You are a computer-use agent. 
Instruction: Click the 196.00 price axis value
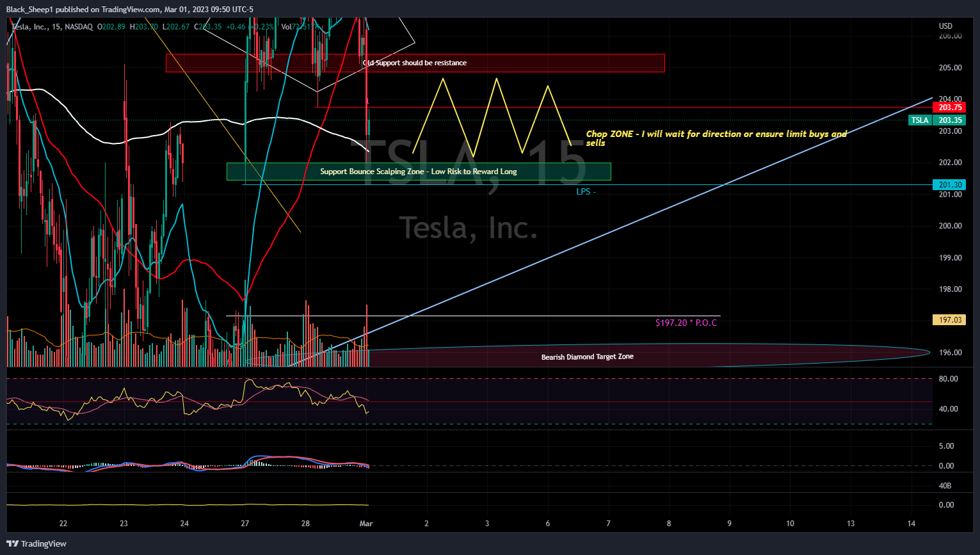click(x=950, y=353)
